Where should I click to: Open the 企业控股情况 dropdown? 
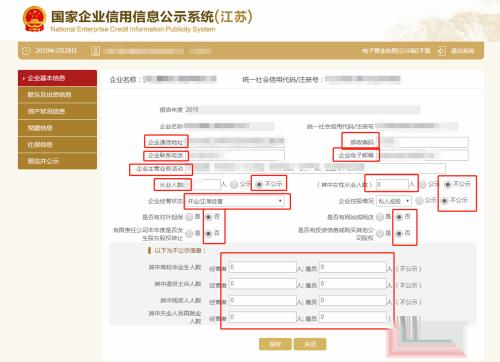pyautogui.click(x=394, y=201)
